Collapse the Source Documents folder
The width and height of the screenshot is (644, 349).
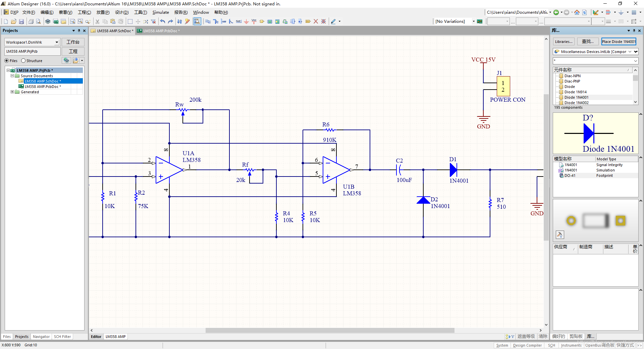coord(12,76)
